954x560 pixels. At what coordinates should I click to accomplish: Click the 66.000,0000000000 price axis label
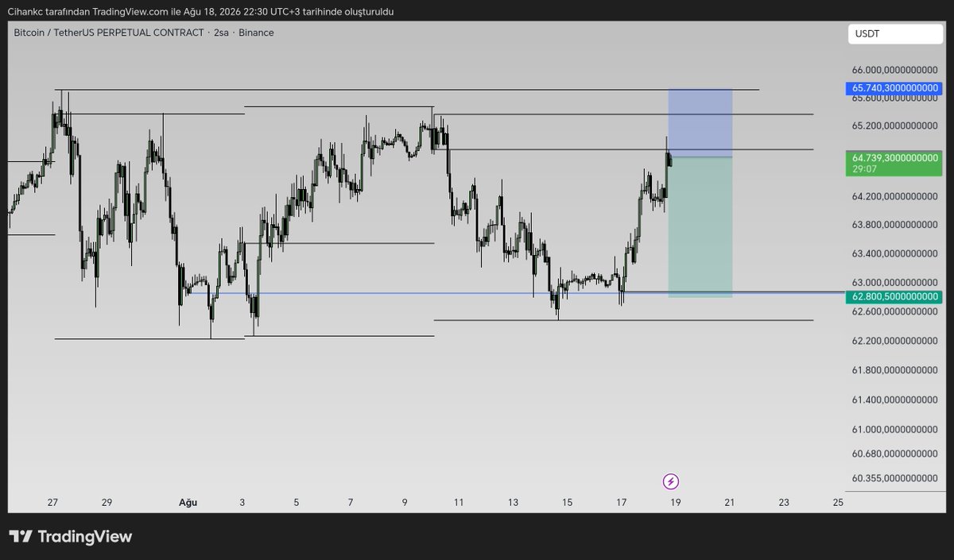pyautogui.click(x=895, y=71)
